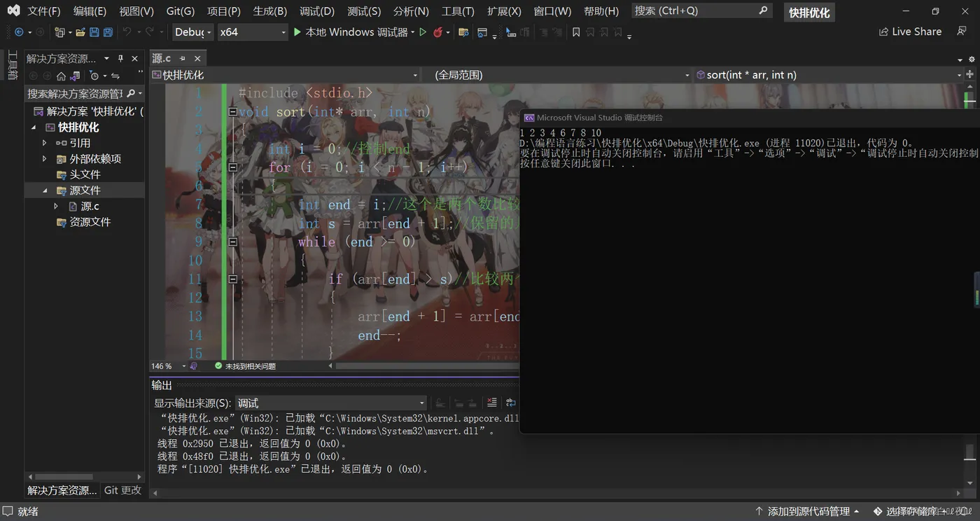Save the current file with disk icon

click(94, 32)
